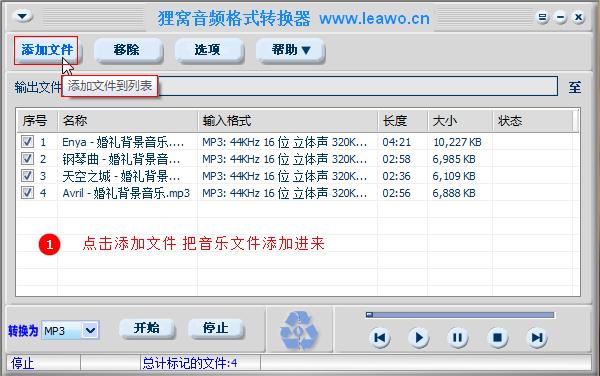Image resolution: width=600 pixels, height=376 pixels.
Task: Skip to next track
Action: pyautogui.click(x=537, y=338)
